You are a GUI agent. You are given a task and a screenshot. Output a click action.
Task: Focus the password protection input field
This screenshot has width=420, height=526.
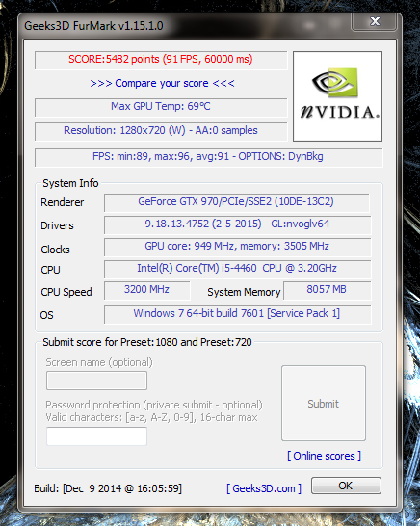(x=96, y=436)
